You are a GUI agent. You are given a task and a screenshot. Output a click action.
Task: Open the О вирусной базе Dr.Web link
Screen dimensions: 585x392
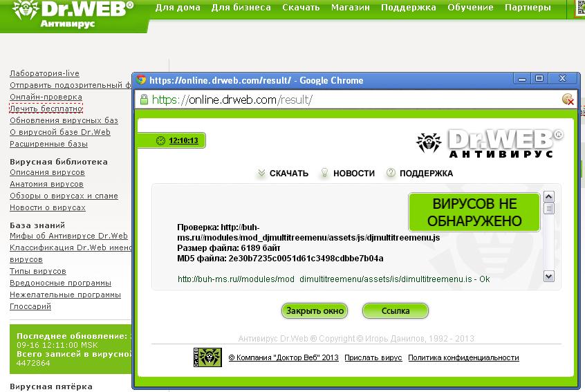pyautogui.click(x=60, y=132)
